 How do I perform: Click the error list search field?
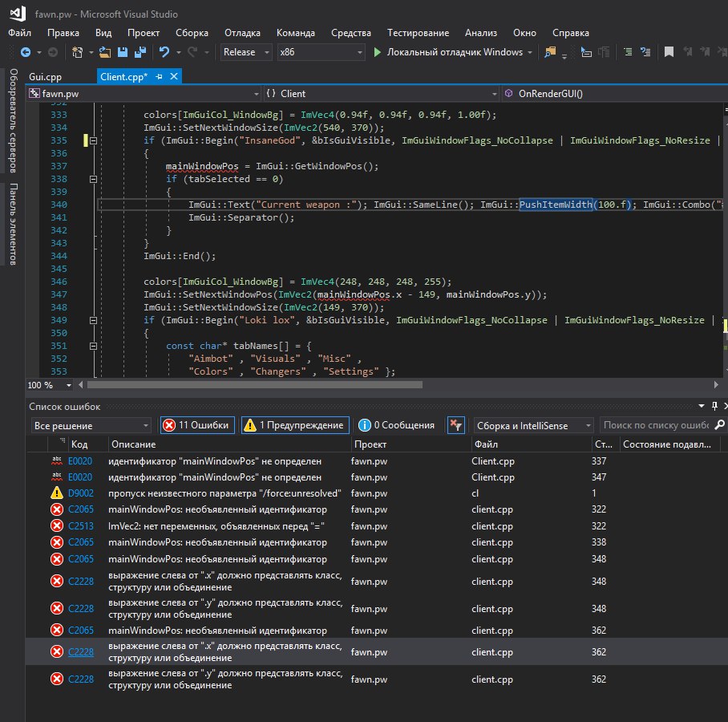[653, 425]
